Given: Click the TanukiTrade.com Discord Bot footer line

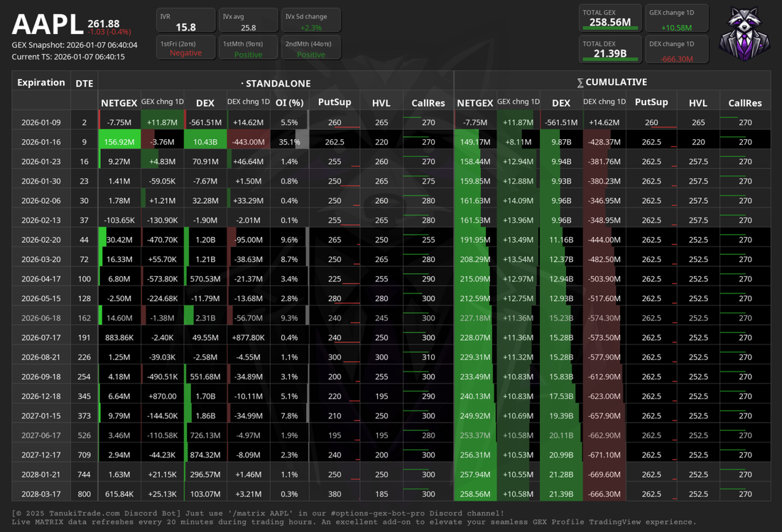Looking at the screenshot, I should [258, 513].
